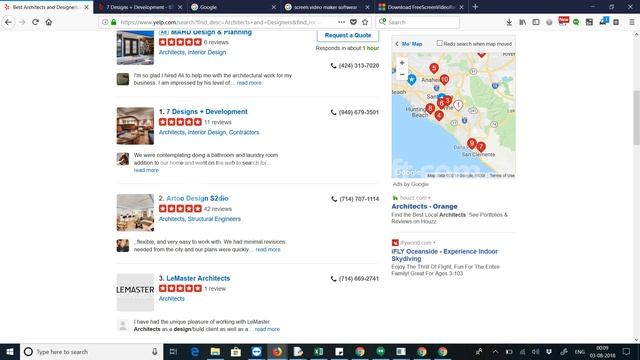
Task: Click the 42 reviews text
Action: point(218,209)
